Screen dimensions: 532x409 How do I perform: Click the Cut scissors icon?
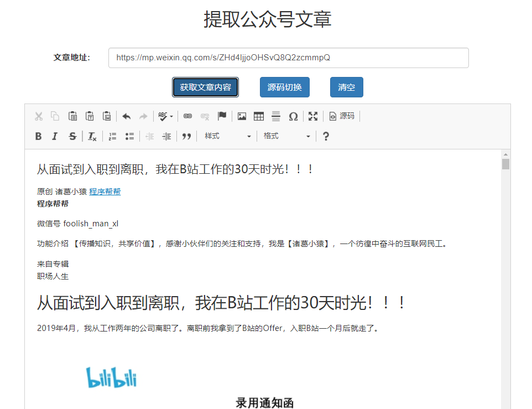point(39,116)
